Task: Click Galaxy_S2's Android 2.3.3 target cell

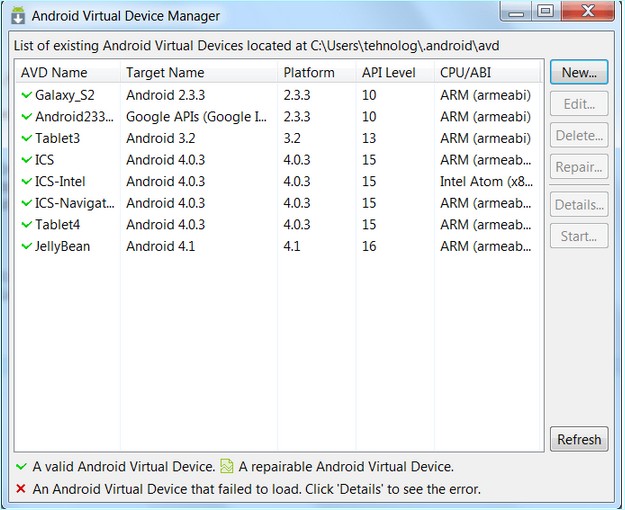Action: pyautogui.click(x=165, y=95)
